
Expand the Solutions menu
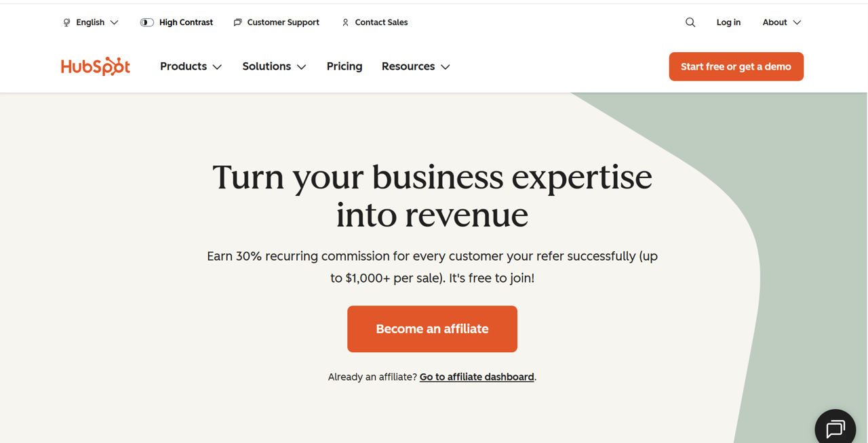click(274, 66)
